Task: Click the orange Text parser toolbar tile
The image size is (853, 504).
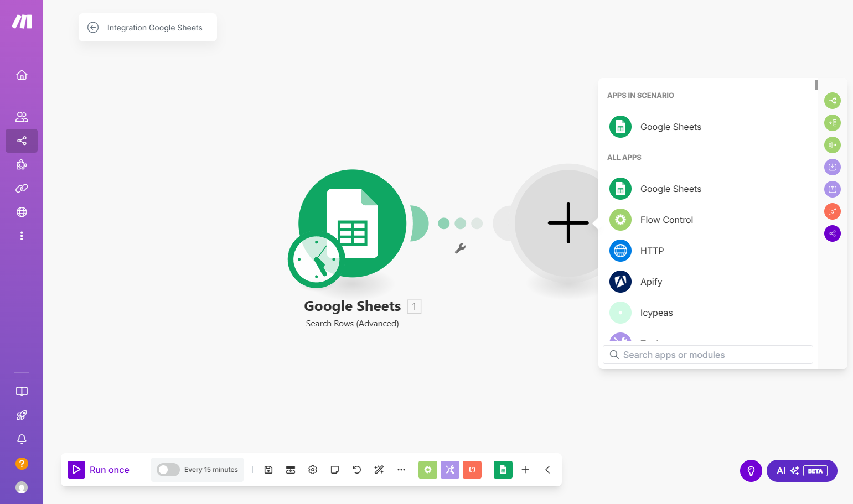Action: tap(472, 470)
